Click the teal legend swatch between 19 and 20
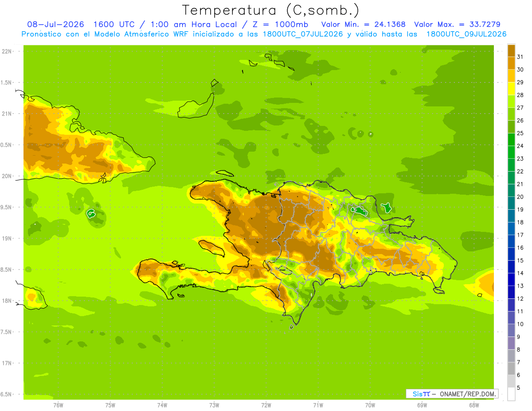 click(511, 203)
